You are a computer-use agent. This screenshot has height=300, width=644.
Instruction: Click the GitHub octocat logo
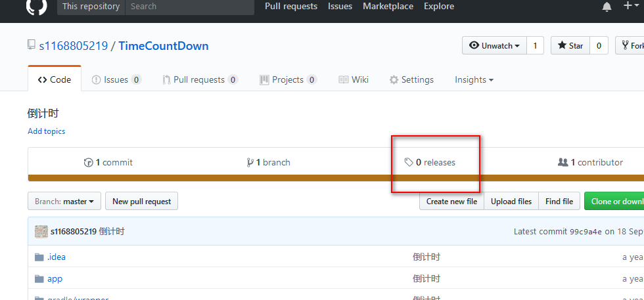point(37,6)
